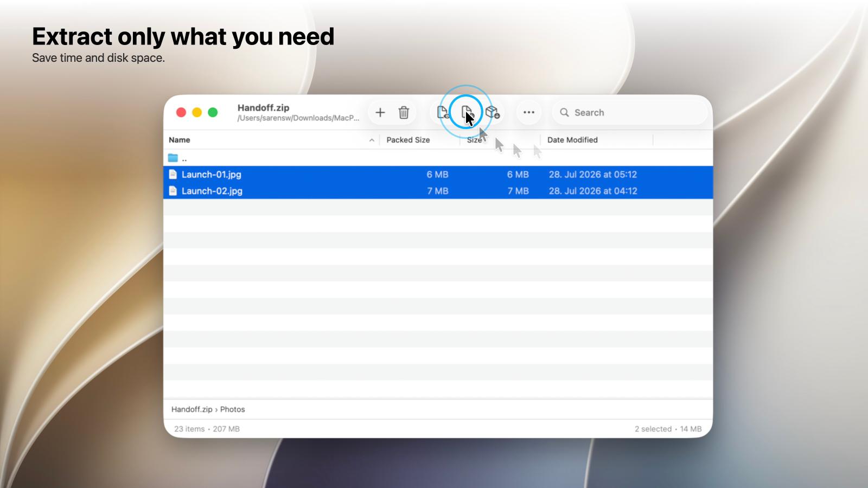Click the archive path "/Users/sarensw/Downloads/MacP..."
Image resolution: width=868 pixels, height=488 pixels.
coord(298,118)
